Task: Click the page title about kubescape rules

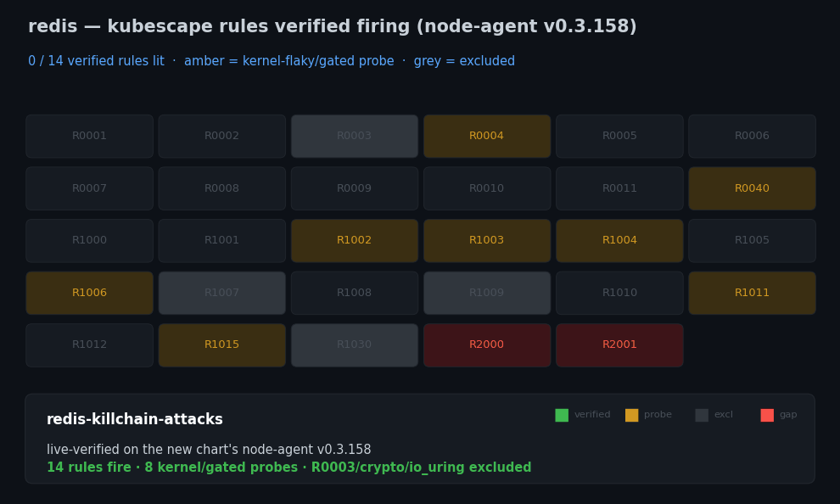Action: point(332,26)
